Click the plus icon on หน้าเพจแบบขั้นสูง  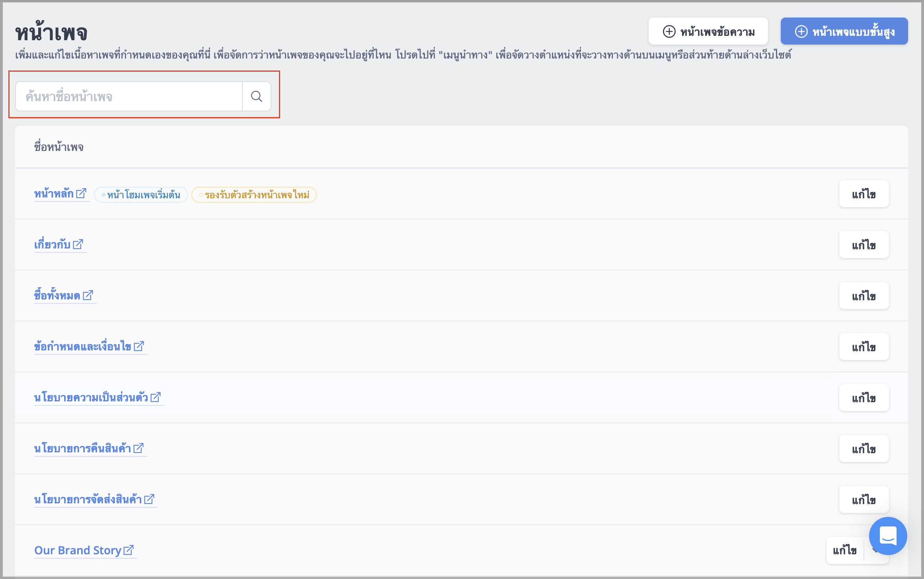(801, 31)
